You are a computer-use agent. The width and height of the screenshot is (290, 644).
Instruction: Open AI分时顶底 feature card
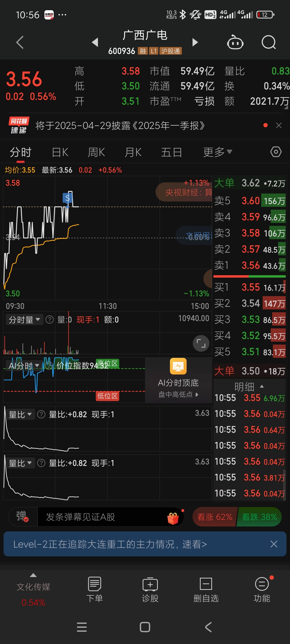pos(178,380)
